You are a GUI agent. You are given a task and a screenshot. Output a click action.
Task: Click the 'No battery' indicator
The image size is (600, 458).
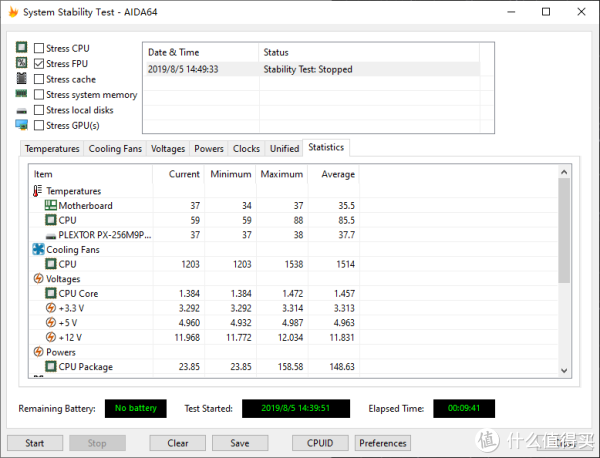[136, 408]
